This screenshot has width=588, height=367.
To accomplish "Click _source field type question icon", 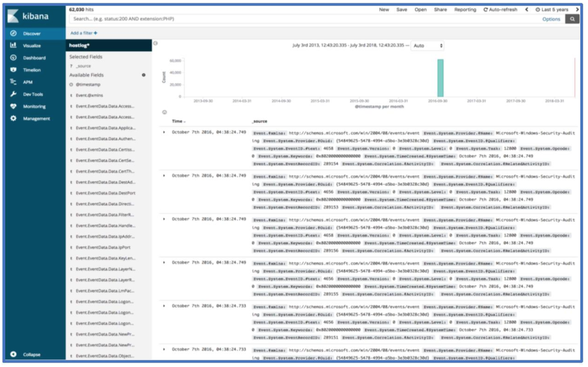I will (71, 66).
